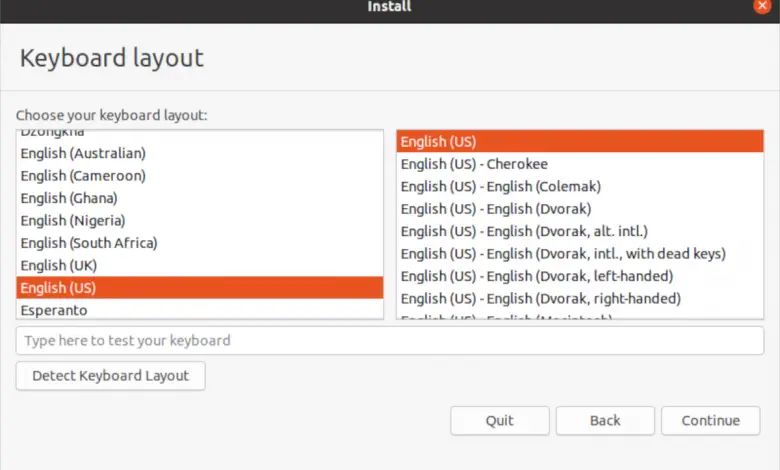Choose English (South Africa) layout
This screenshot has height=470, width=780.
[89, 243]
